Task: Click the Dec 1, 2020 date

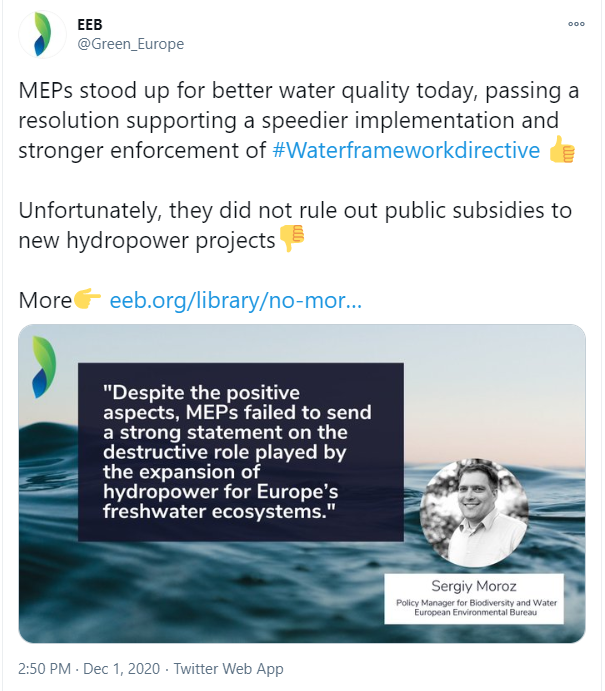Action: [128, 669]
